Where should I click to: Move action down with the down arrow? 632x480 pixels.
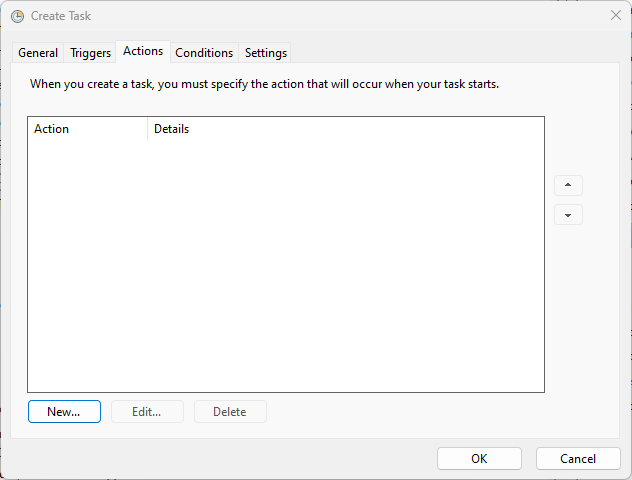[568, 215]
